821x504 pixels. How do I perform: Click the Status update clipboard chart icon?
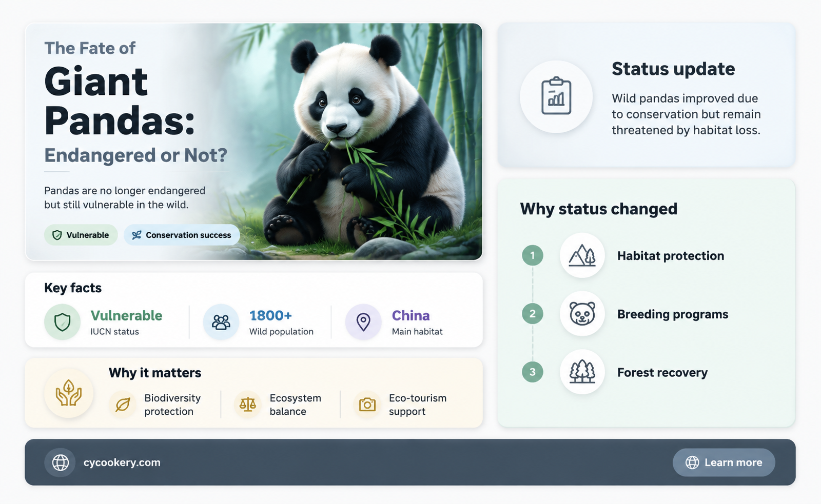pyautogui.click(x=556, y=96)
